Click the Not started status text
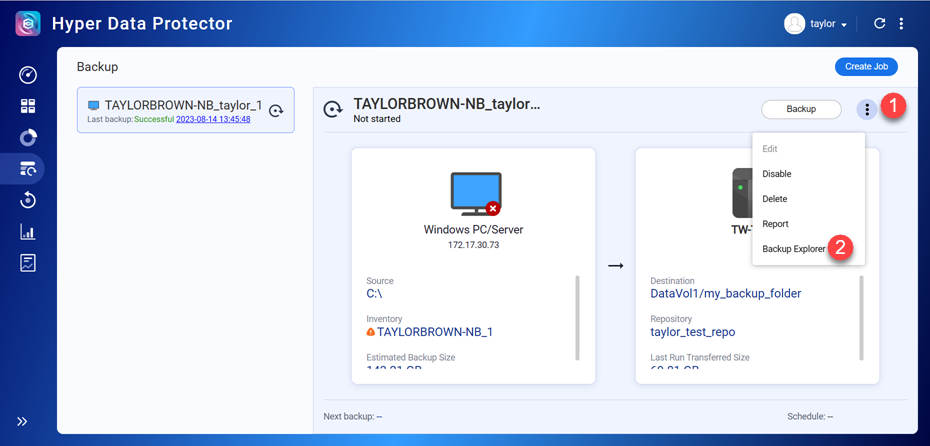 pos(377,119)
